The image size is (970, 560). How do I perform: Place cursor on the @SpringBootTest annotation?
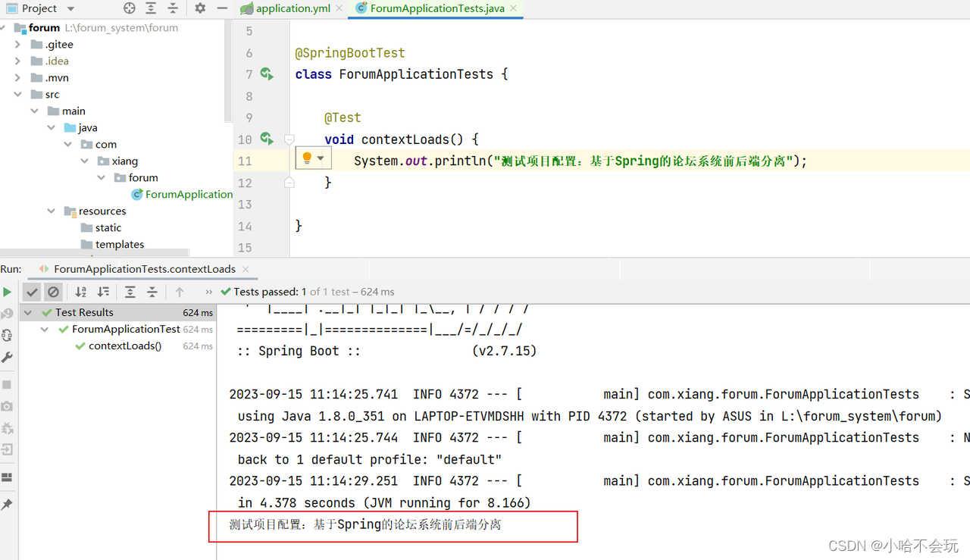(x=350, y=53)
